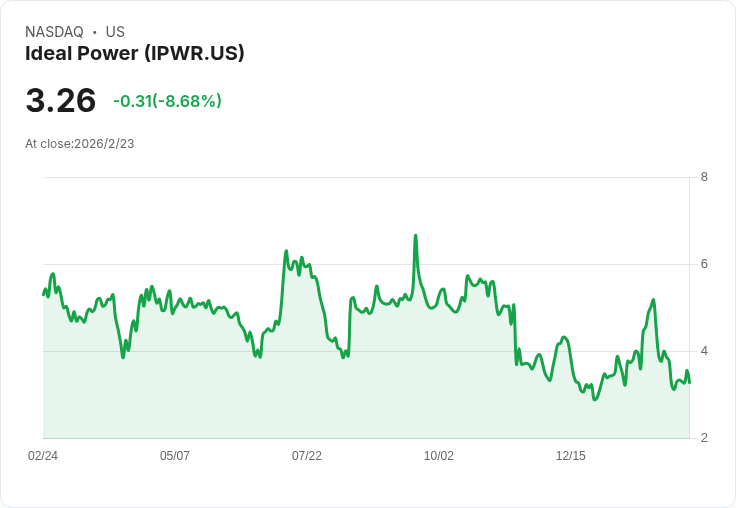
Task: Click the 12/15 x-axis date label
Action: point(570,456)
